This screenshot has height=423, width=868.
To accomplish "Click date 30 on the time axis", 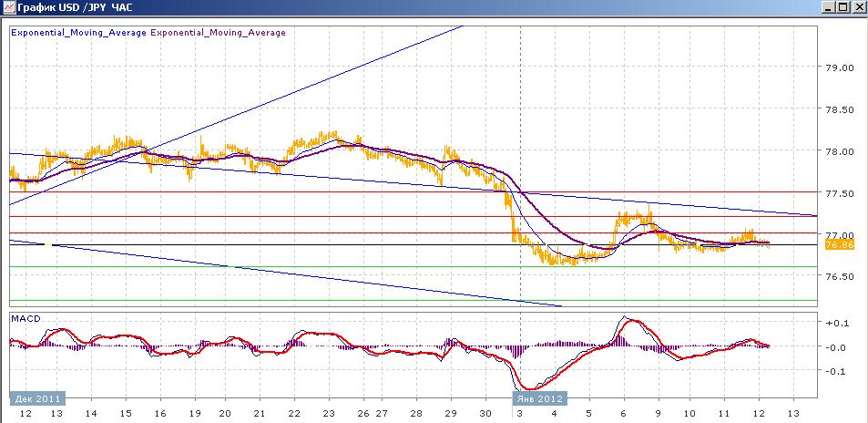I will tap(485, 414).
